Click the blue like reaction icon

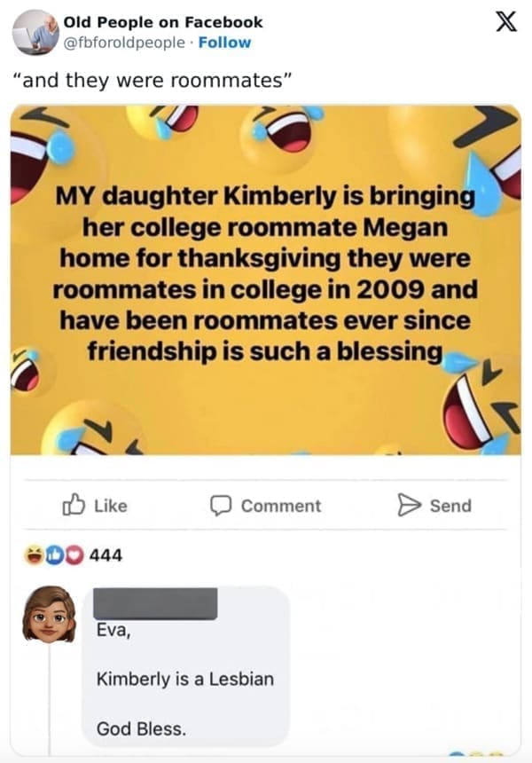(55, 556)
